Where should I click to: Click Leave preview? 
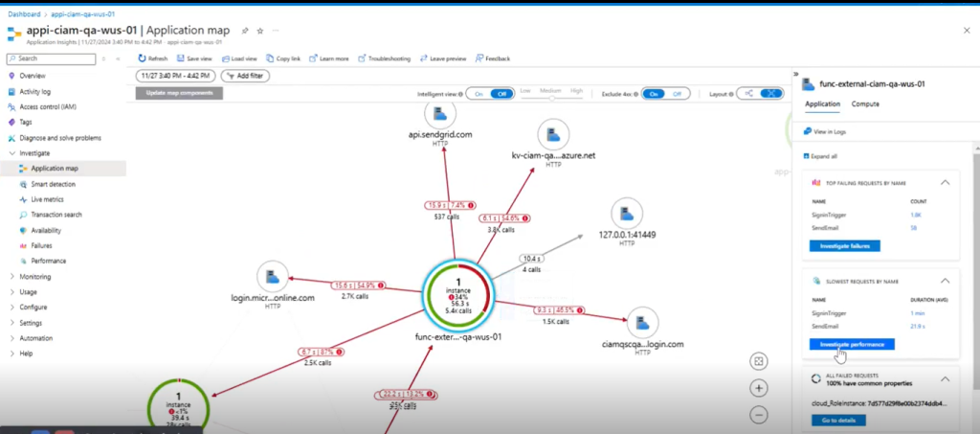[x=443, y=58]
